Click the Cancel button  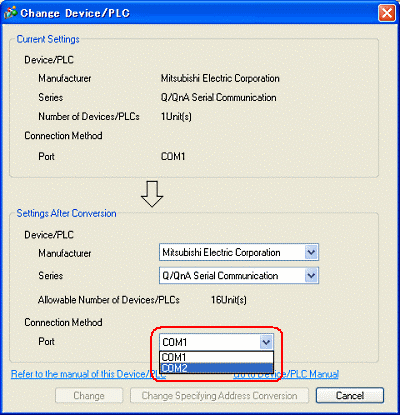350,396
